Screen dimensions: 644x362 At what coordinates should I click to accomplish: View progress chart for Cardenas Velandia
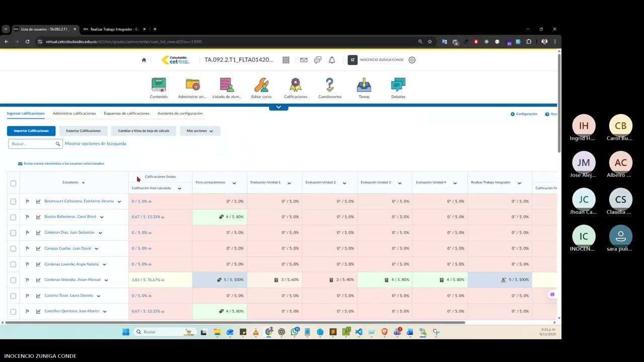pyautogui.click(x=38, y=280)
